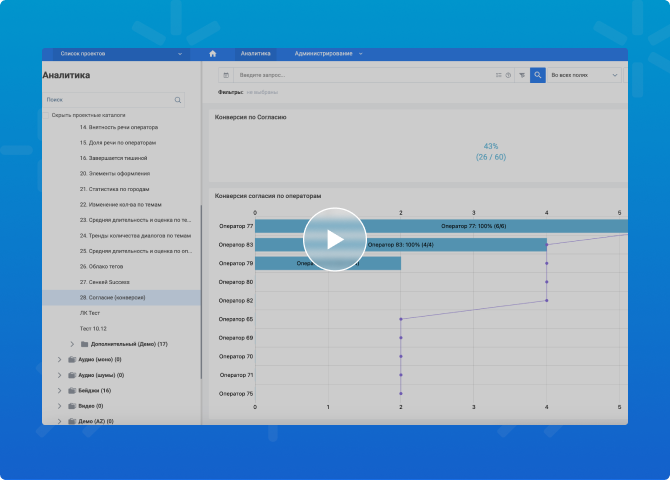Screen dimensions: 670x480
Task: Open the Администрирование menu
Action: click(x=328, y=53)
